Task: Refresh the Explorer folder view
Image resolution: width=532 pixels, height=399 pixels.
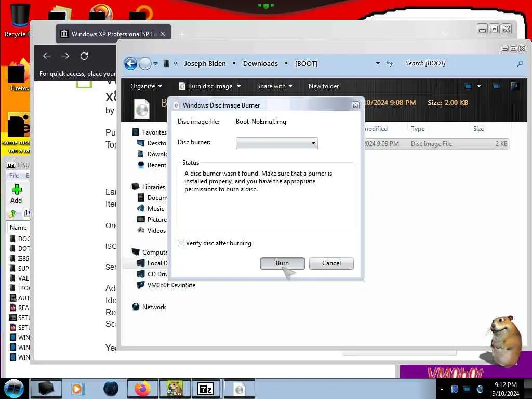Action: [x=390, y=63]
